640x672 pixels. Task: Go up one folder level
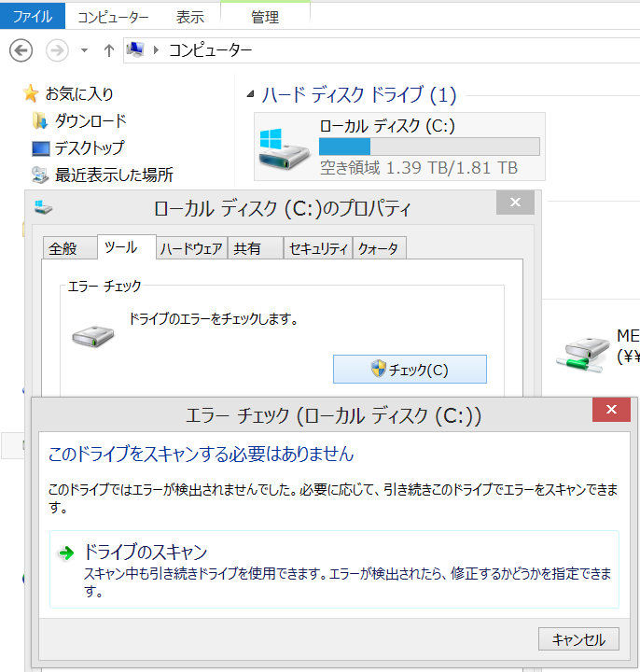(109, 50)
